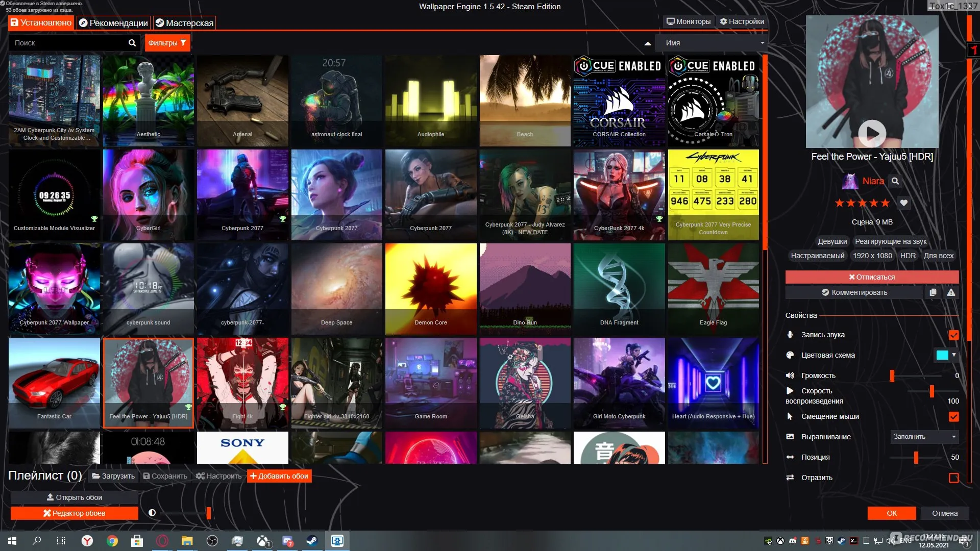Open Discord from the taskbar
Screen dimensions: 980x551
tap(287, 541)
